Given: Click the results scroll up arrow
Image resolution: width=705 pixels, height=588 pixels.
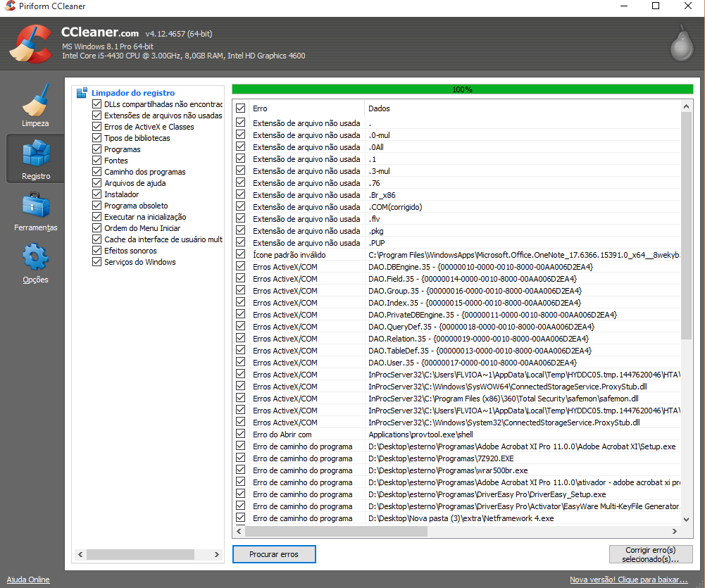Looking at the screenshot, I should [686, 106].
